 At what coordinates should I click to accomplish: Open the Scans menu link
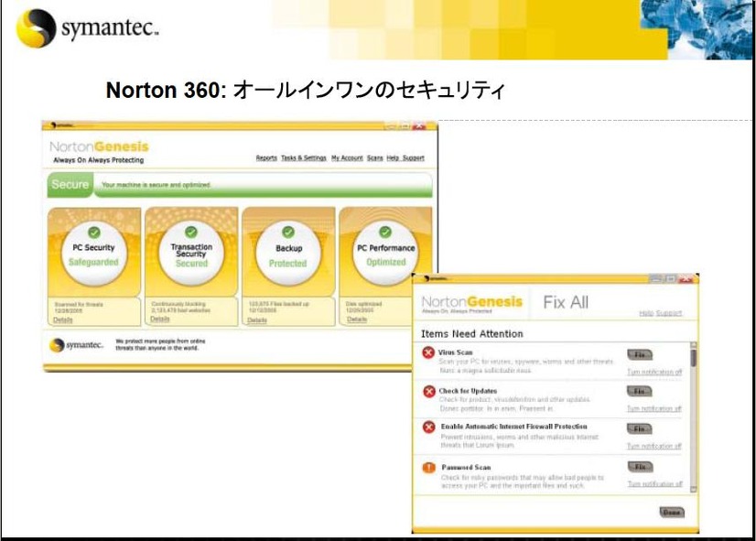[x=374, y=157]
